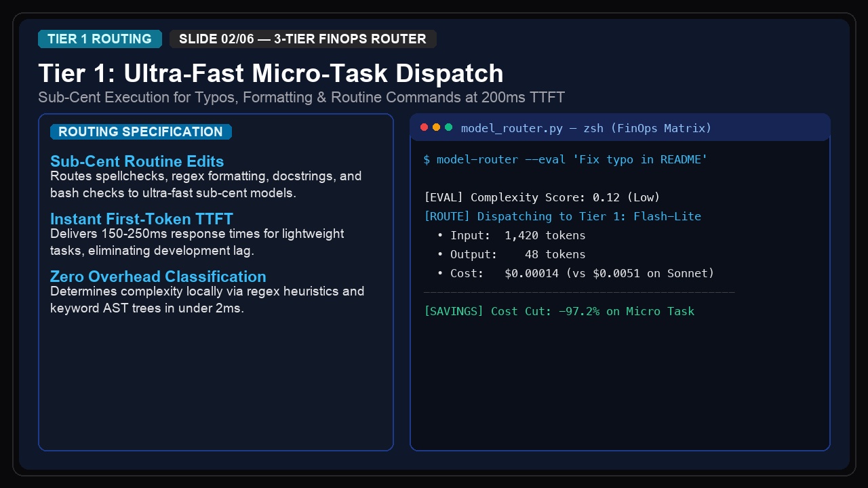Screen dimensions: 868x488
Task: Select the slide title "Tier 1: Ultra-Fast Micro-Task Dispatch"
Action: [x=271, y=73]
